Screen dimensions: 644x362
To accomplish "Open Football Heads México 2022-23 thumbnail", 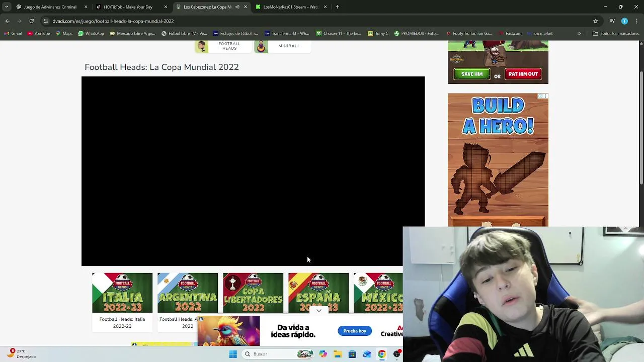I will coord(378,293).
